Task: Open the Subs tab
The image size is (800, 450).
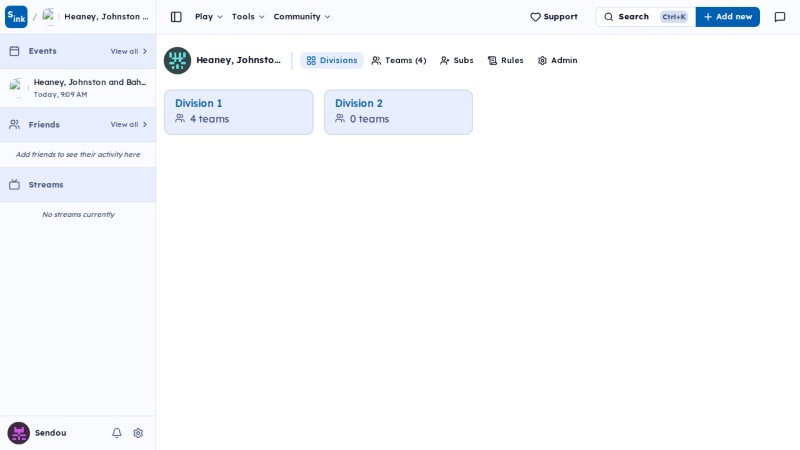Action: point(457,60)
